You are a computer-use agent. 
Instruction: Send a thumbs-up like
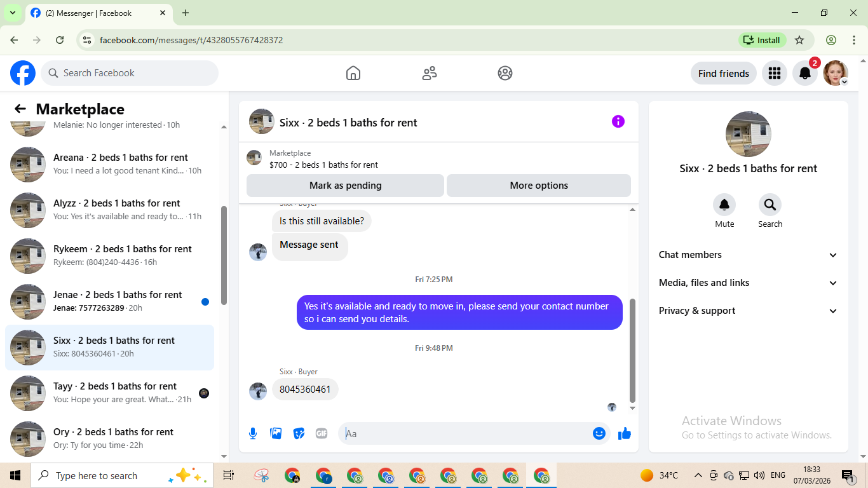(x=625, y=433)
